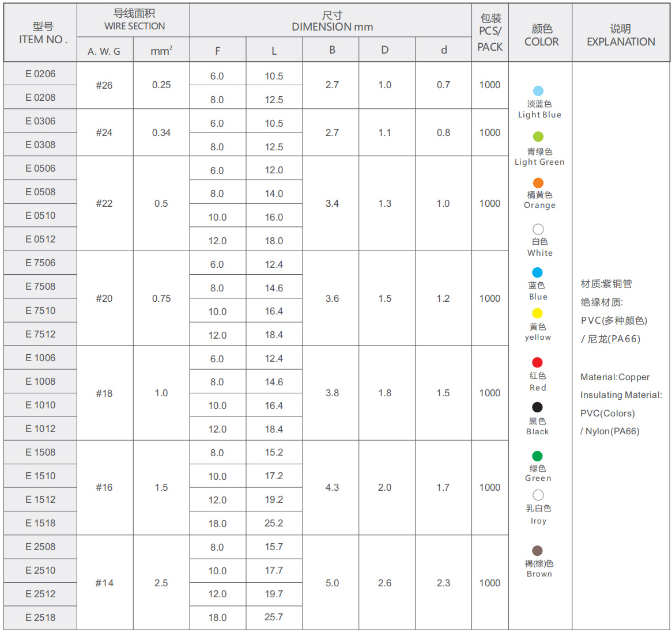
Task: Select item number E 2512
Action: point(40,594)
